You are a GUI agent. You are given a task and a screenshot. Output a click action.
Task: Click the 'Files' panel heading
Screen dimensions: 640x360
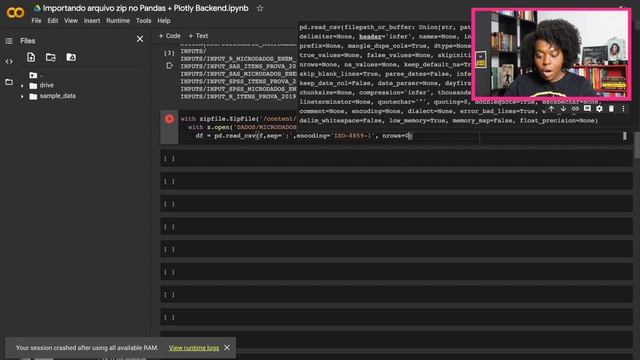pyautogui.click(x=28, y=41)
